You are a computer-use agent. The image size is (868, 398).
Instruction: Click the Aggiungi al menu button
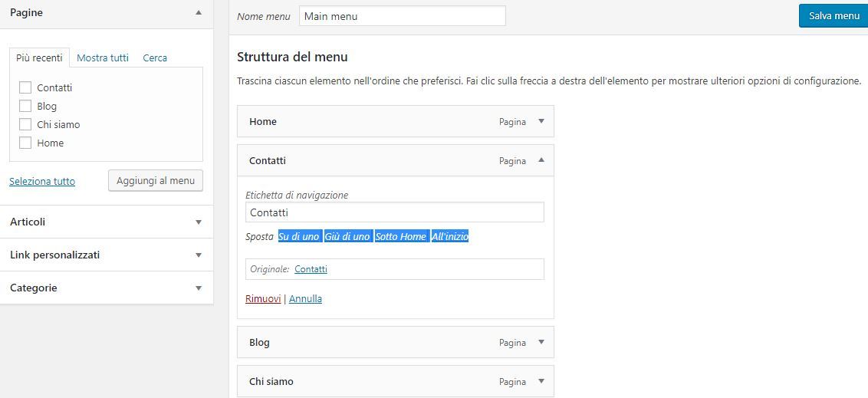[156, 180]
